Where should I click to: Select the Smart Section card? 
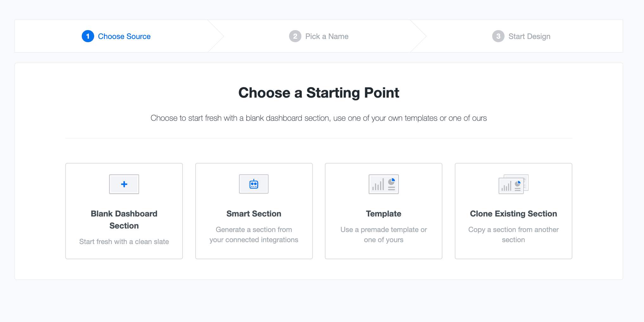point(254,211)
